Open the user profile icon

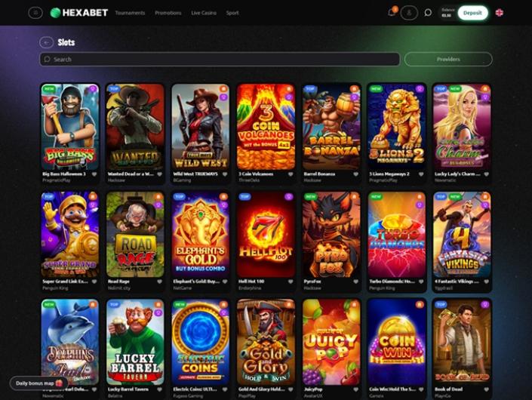409,13
